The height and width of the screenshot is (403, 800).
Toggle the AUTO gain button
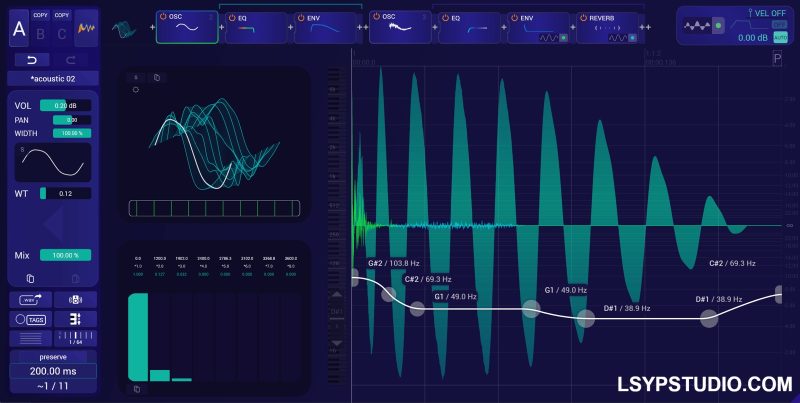pos(780,37)
